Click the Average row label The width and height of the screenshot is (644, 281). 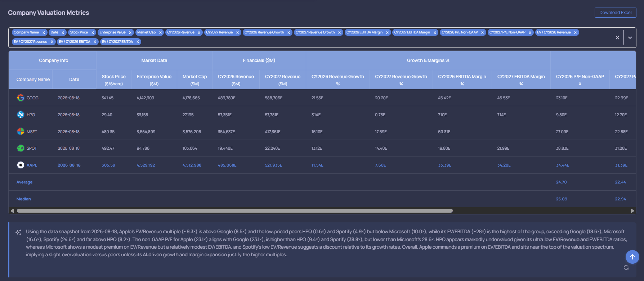point(24,182)
